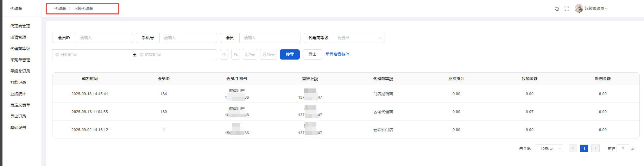The width and height of the screenshot is (644, 166).
Task: Click the 重置搜索条件 link
Action: [337, 54]
